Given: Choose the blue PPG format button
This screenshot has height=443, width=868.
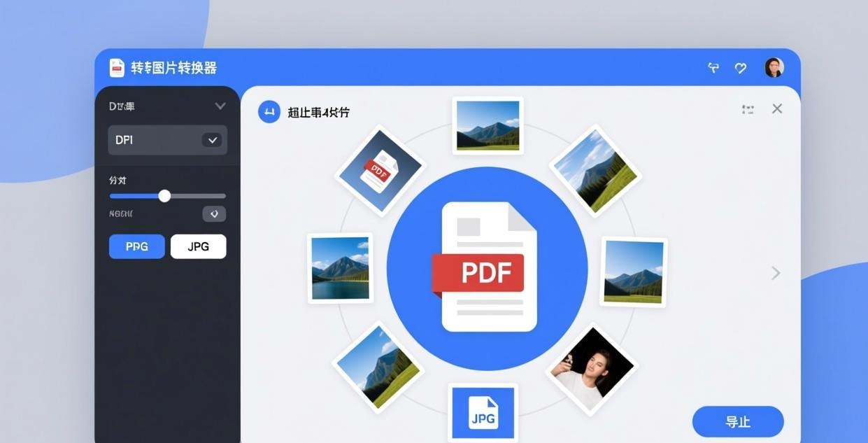Looking at the screenshot, I should [137, 246].
